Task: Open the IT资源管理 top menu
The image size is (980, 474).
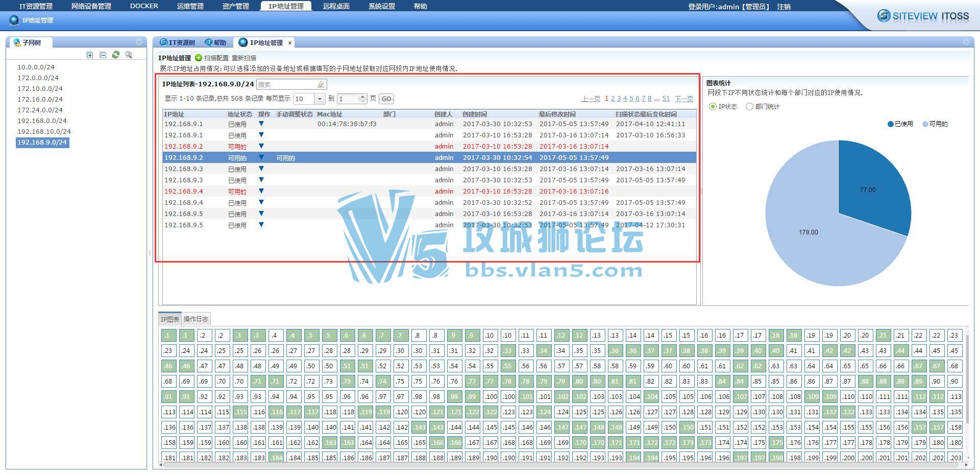Action: pyautogui.click(x=36, y=6)
